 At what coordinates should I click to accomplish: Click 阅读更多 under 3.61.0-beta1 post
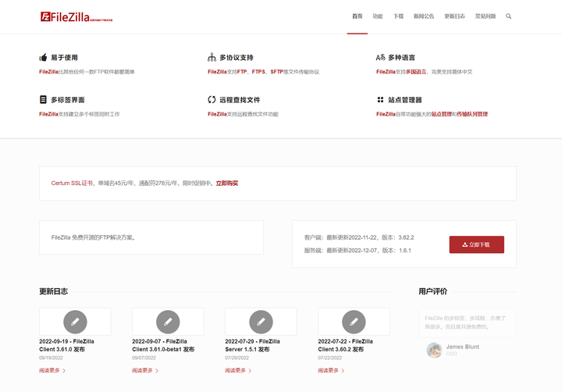pyautogui.click(x=145, y=370)
